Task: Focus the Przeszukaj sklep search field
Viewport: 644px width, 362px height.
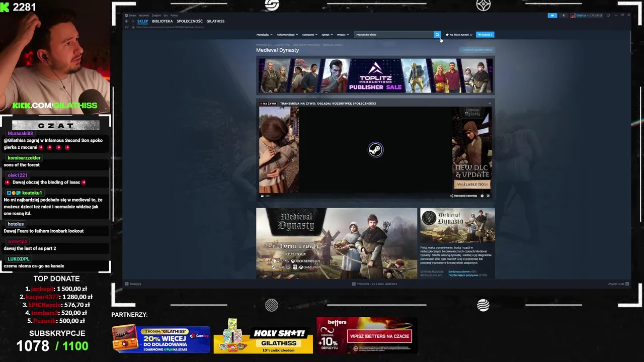Action: [x=394, y=35]
